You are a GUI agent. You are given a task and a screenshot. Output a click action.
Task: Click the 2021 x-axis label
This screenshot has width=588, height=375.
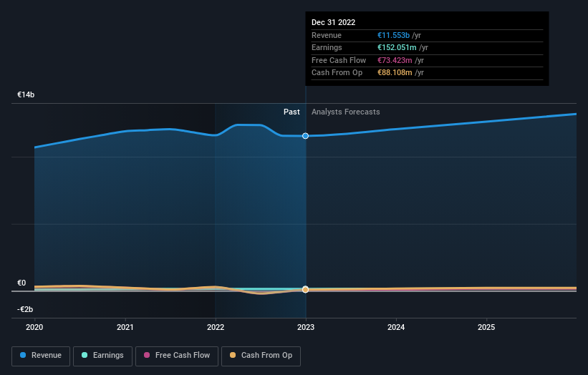tap(125, 328)
